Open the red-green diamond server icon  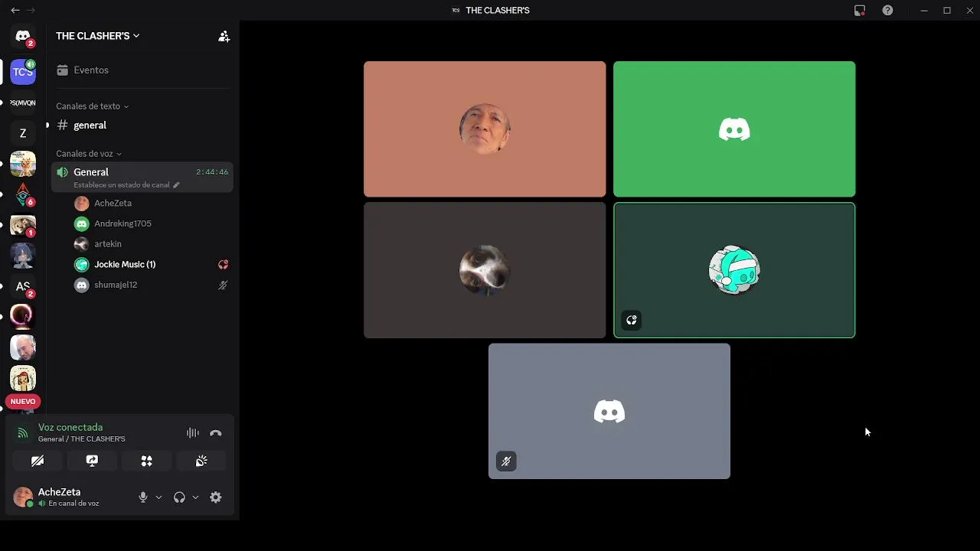(x=23, y=194)
